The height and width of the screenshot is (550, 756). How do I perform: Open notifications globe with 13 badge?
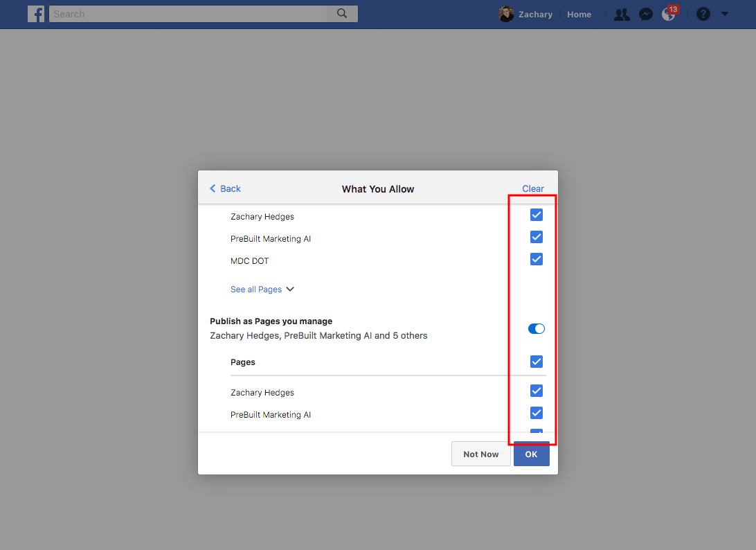[x=669, y=14]
